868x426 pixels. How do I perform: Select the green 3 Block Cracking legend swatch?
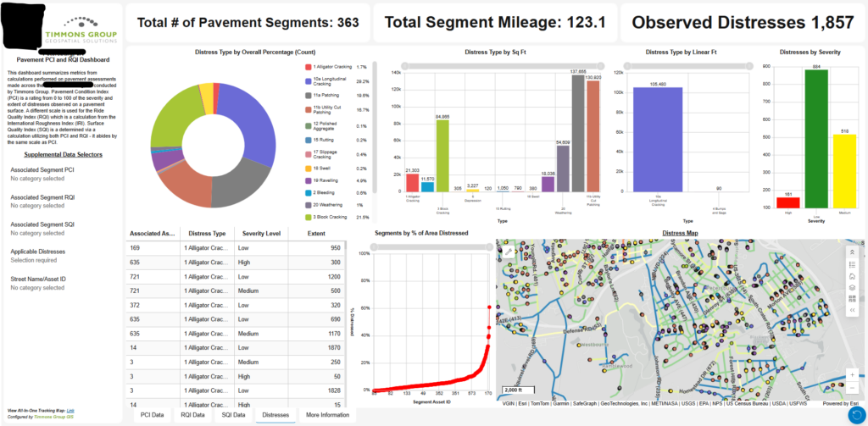click(308, 218)
